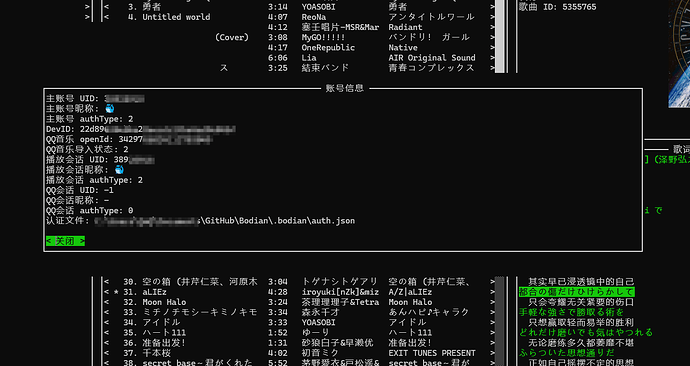
Task: Click album 青春コンプレックス
Action: coord(431,68)
